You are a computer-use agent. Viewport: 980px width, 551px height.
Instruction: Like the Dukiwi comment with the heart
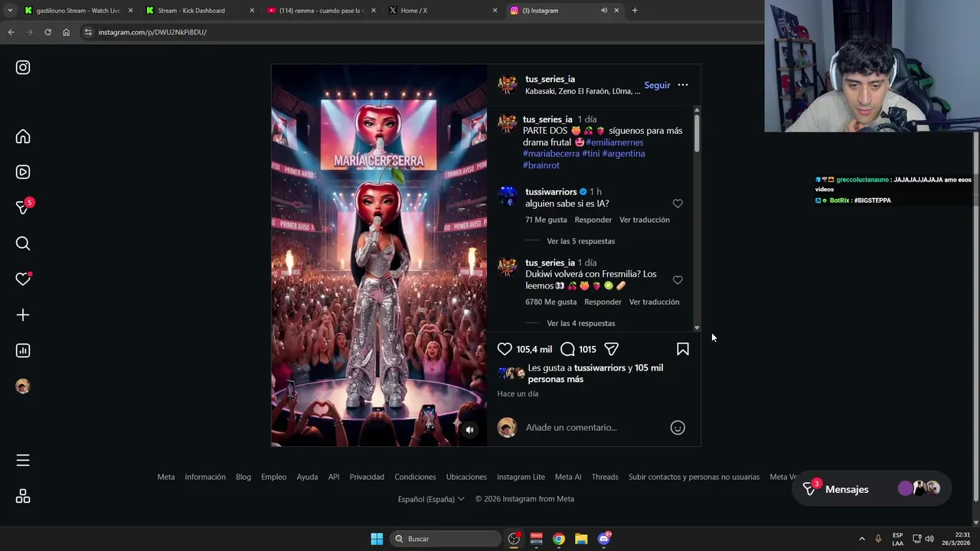(x=678, y=280)
